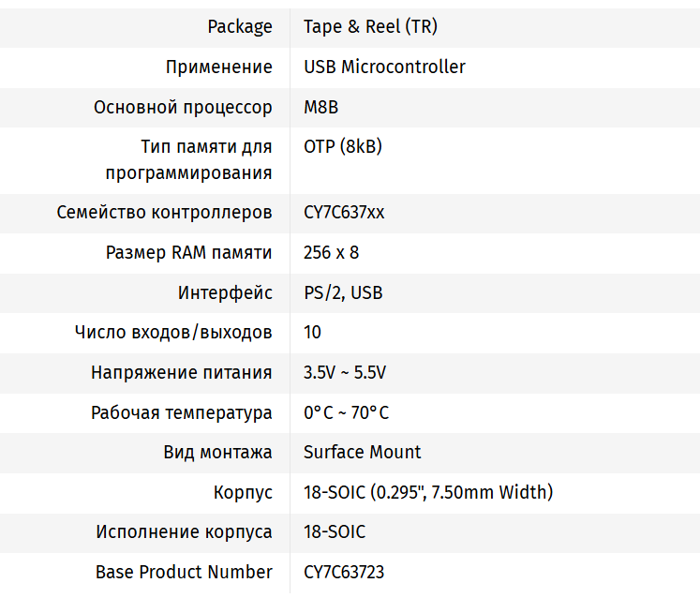Click the "3.5V ~ 5.5V" voltage value

(345, 373)
